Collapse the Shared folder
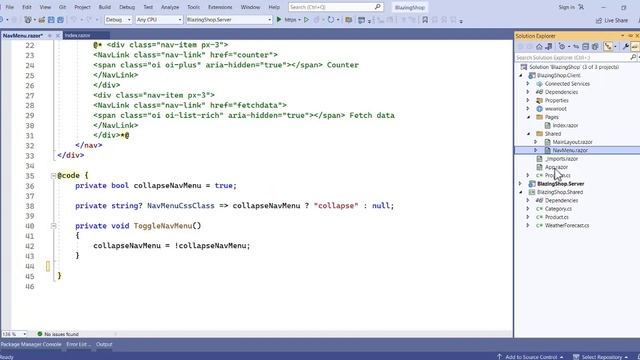This screenshot has width=640, height=360. pos(528,134)
